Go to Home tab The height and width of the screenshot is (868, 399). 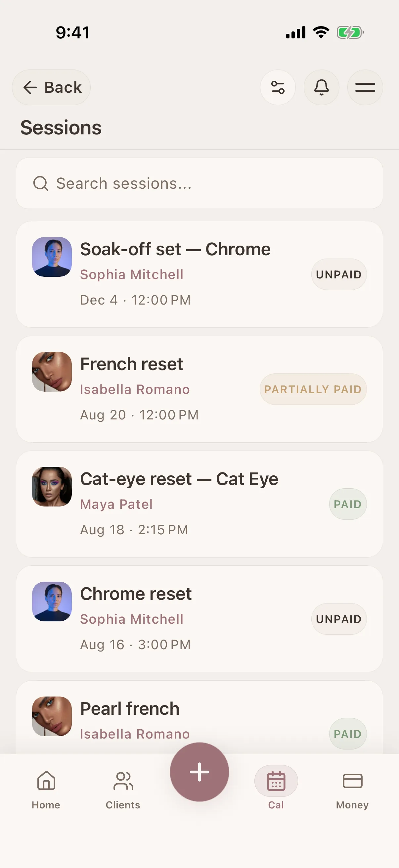click(x=46, y=790)
